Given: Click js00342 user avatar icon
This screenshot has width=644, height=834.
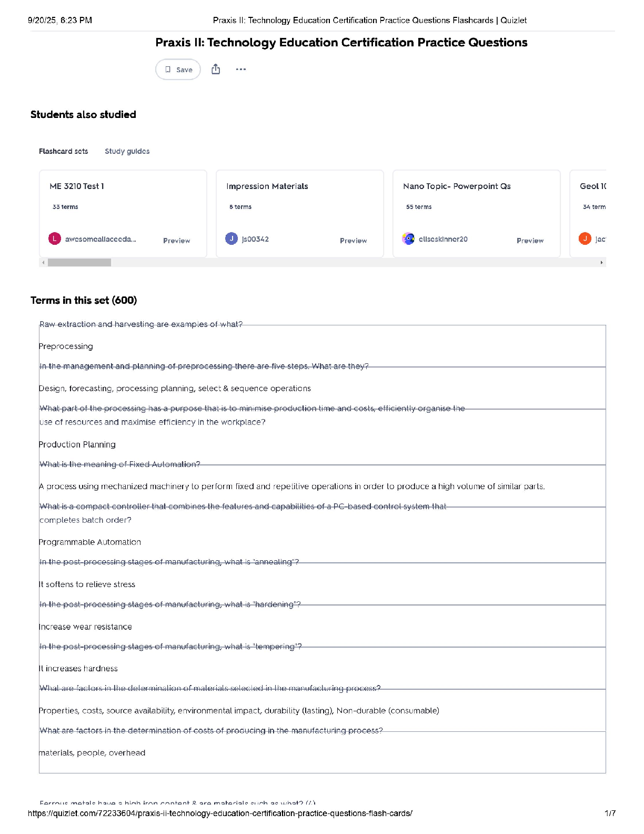Looking at the screenshot, I should 232,239.
